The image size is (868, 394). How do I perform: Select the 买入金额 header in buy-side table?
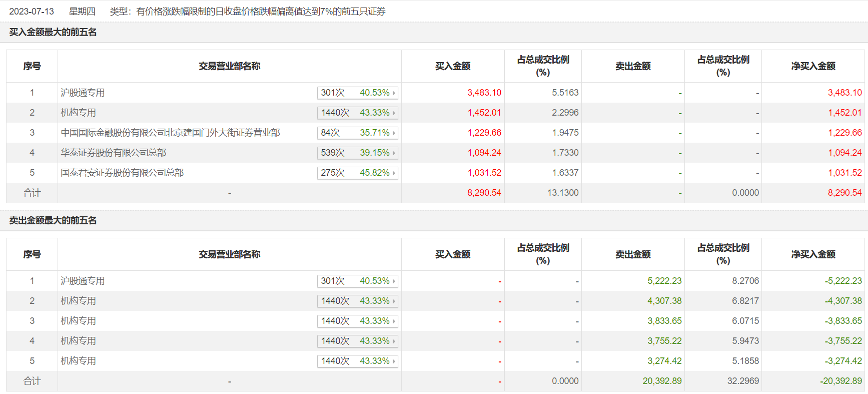[x=453, y=66]
